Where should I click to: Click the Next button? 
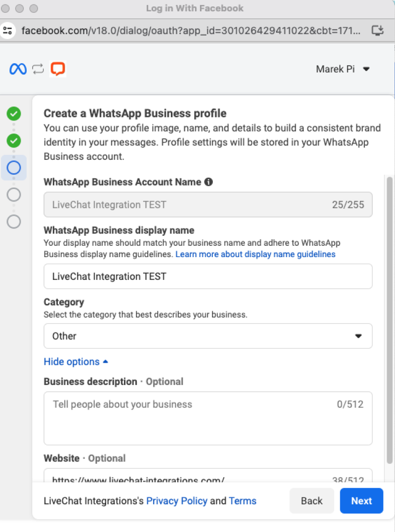(361, 501)
